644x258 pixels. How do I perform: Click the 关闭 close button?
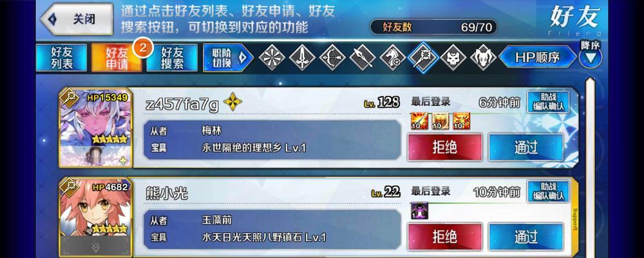tap(77, 19)
